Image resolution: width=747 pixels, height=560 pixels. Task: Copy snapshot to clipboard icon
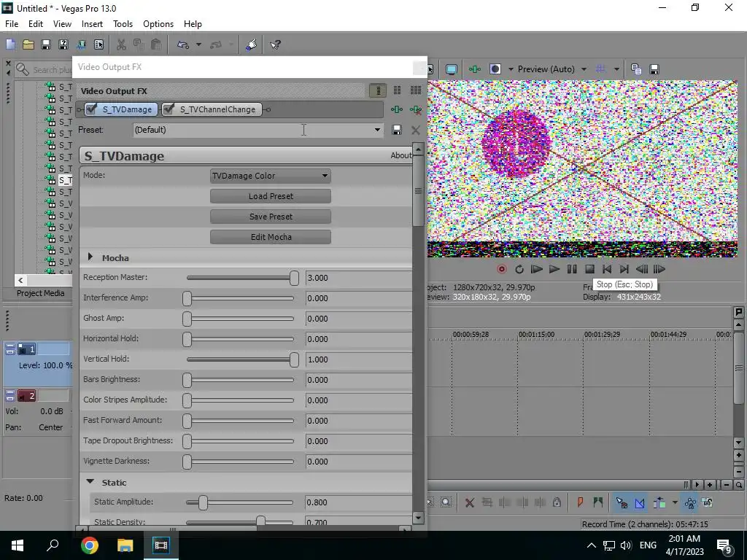[636, 69]
